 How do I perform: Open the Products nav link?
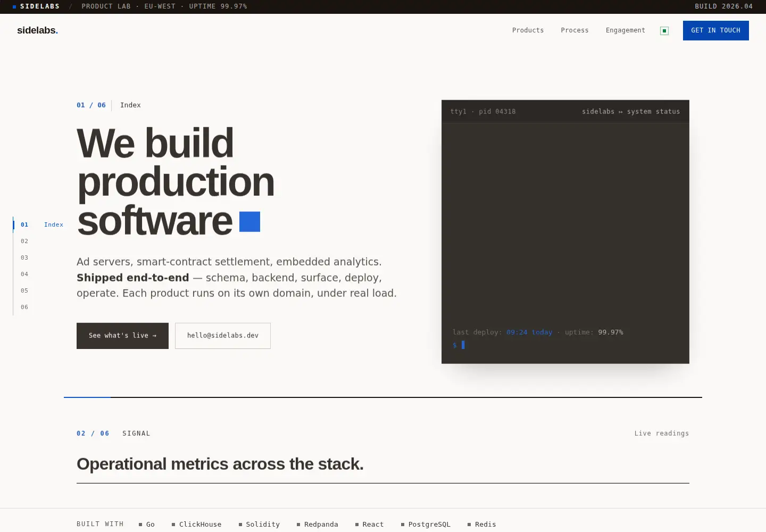point(528,30)
